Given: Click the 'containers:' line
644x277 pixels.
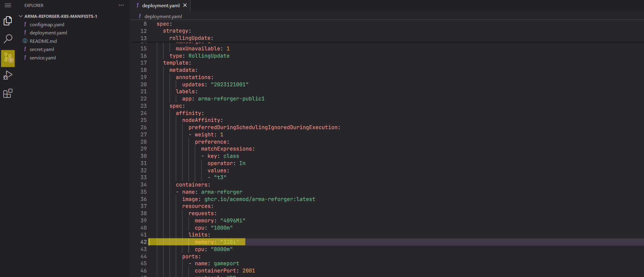Looking at the screenshot, I should point(193,185).
